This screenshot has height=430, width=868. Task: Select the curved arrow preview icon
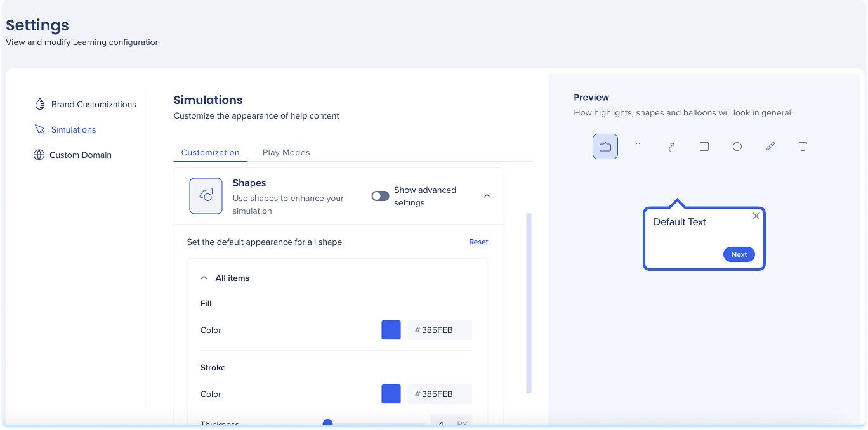click(x=671, y=147)
